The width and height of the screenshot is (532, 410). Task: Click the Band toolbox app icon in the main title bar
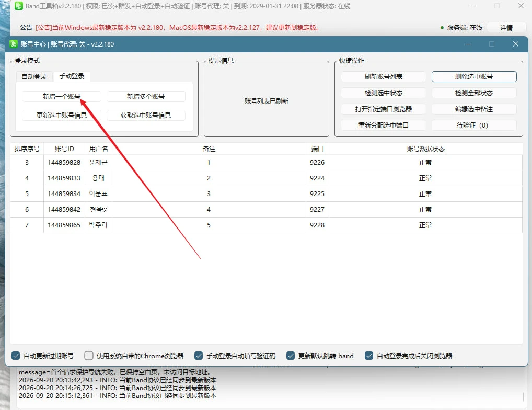click(19, 6)
